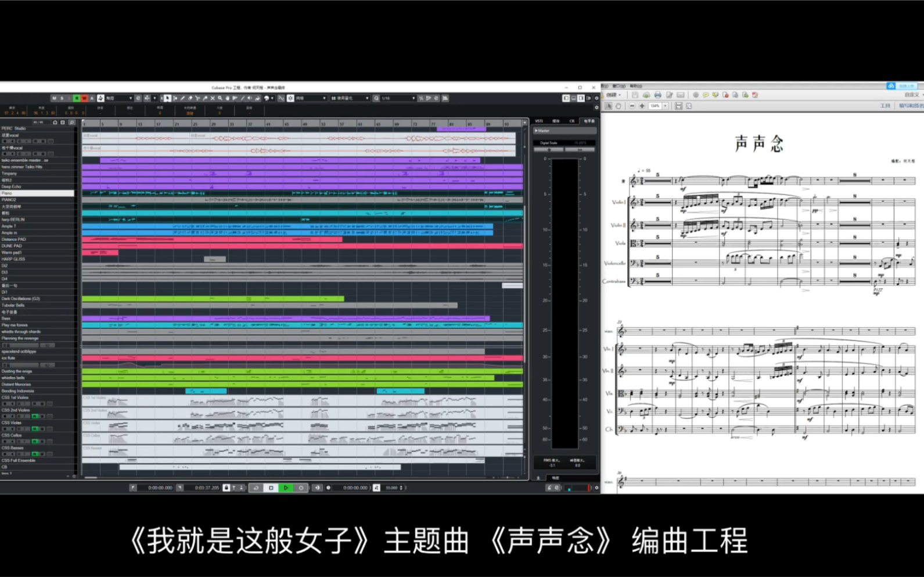
Task: Toggle the Cycle loop button in transport bar
Action: click(256, 488)
